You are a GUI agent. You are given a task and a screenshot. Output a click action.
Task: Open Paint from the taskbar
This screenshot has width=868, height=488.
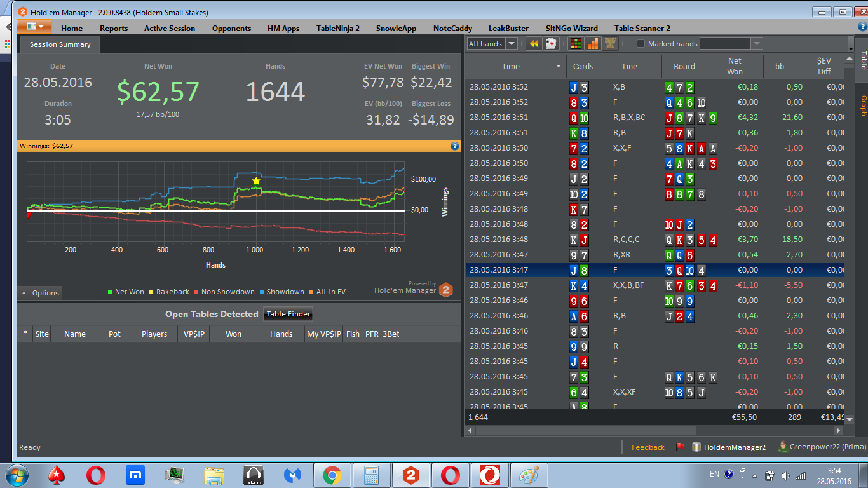529,475
